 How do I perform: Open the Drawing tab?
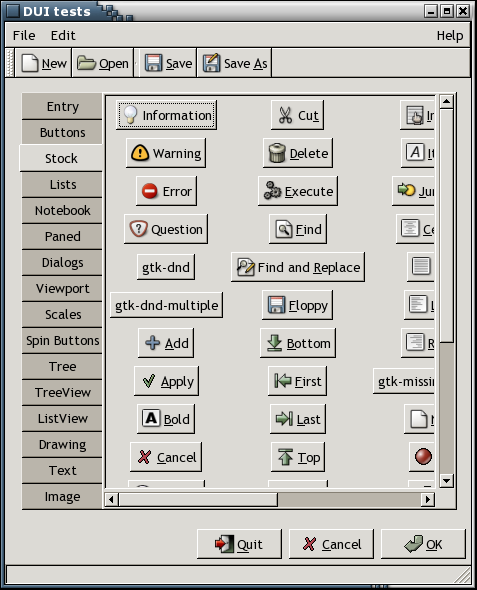pyautogui.click(x=62, y=444)
